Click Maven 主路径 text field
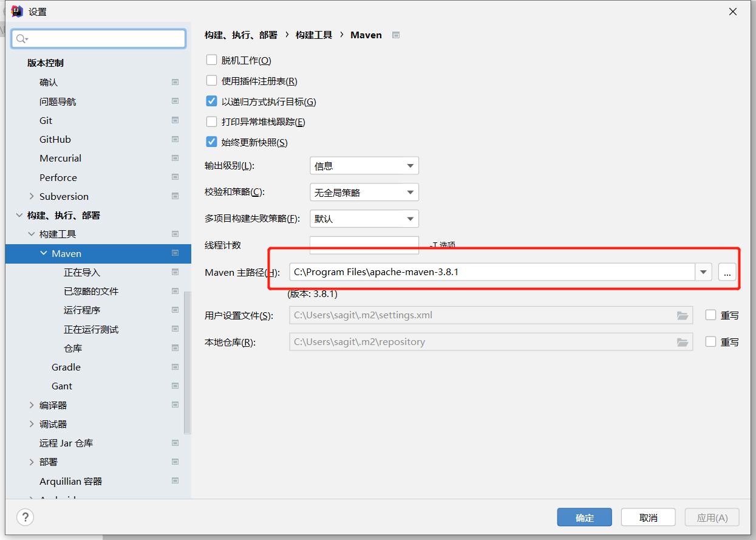 (x=492, y=272)
